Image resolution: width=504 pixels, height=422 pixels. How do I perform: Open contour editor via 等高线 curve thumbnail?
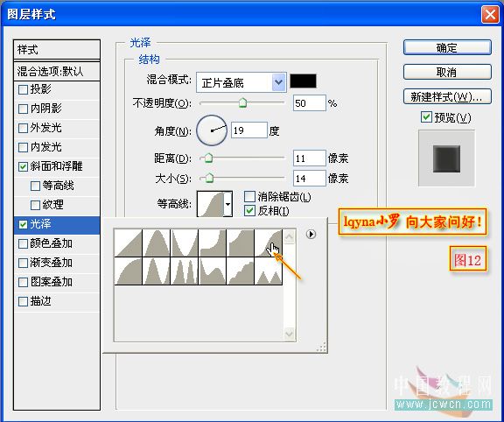(210, 204)
